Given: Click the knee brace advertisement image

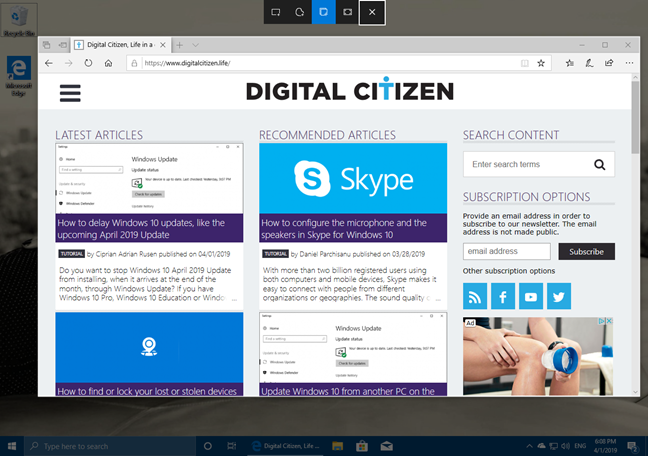Looking at the screenshot, I should [x=538, y=356].
